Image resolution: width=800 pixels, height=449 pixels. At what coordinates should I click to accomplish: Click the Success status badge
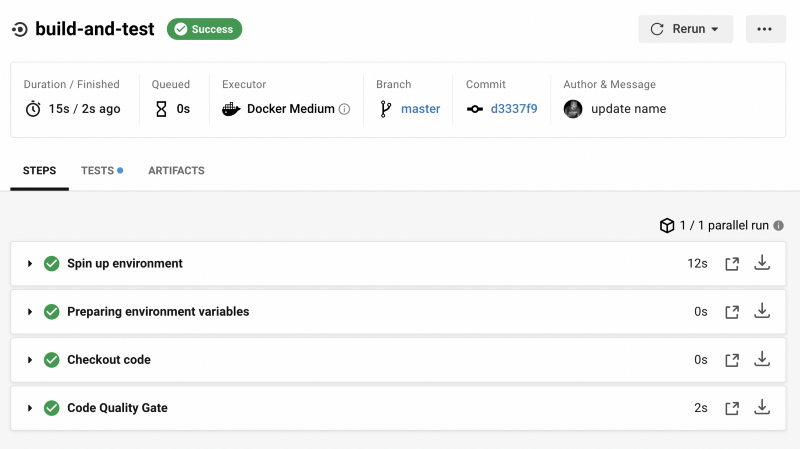(204, 29)
